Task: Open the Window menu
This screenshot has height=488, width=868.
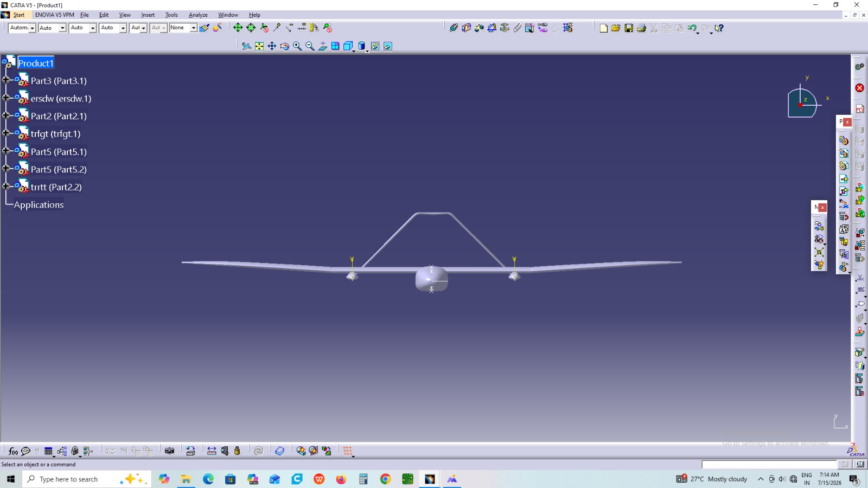Action: tap(228, 15)
